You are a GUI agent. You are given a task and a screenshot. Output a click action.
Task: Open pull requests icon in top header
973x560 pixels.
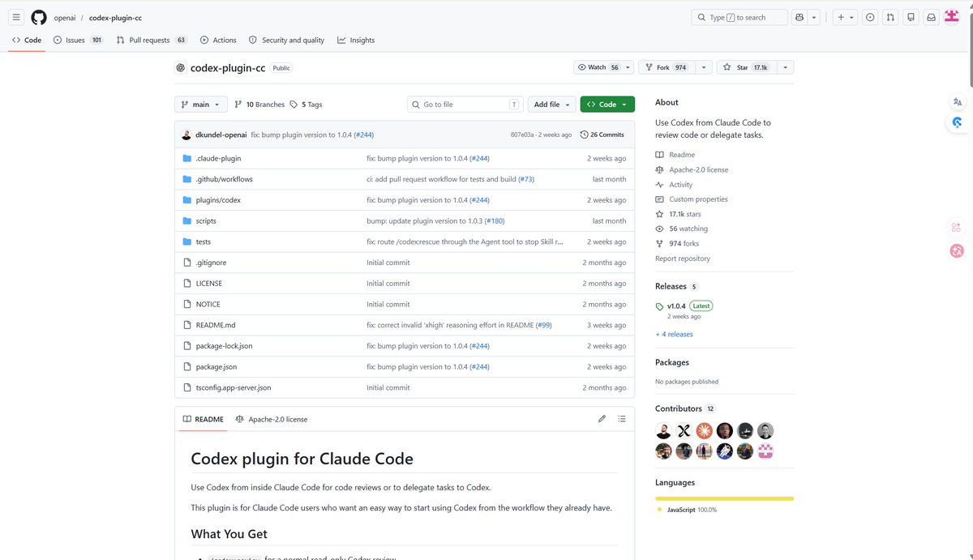[890, 17]
